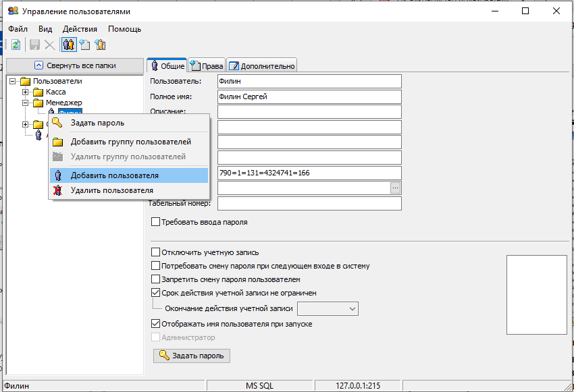Choose Задать пароль key icon in context menu
Screen dimensions: 574x392
[x=57, y=123]
